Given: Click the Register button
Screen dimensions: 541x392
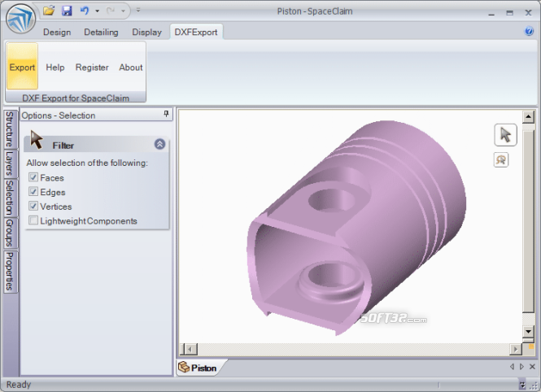Looking at the screenshot, I should tap(92, 68).
